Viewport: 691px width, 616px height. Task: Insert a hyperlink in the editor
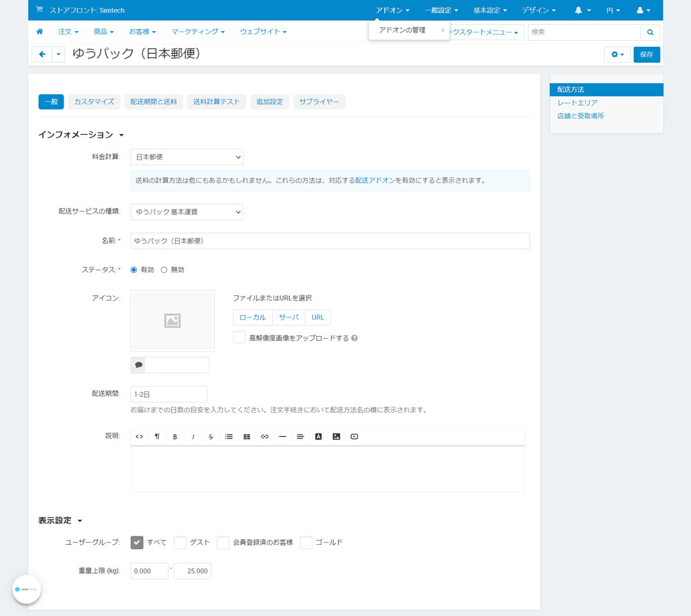[265, 436]
